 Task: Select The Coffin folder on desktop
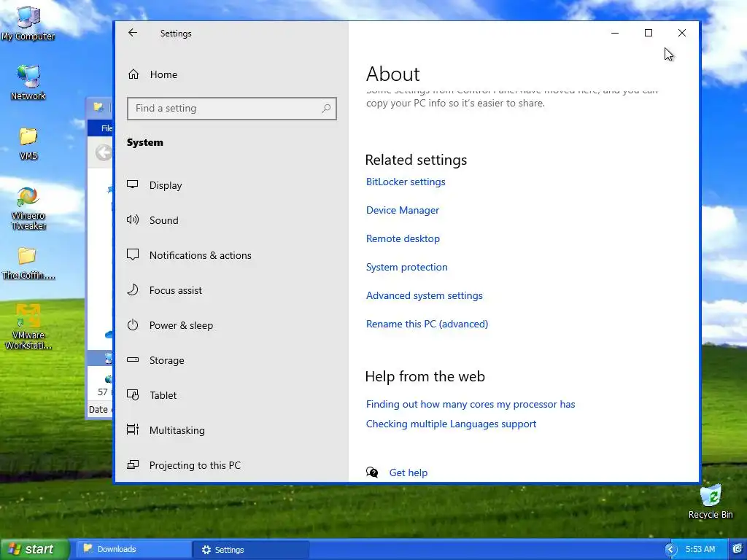(x=28, y=263)
